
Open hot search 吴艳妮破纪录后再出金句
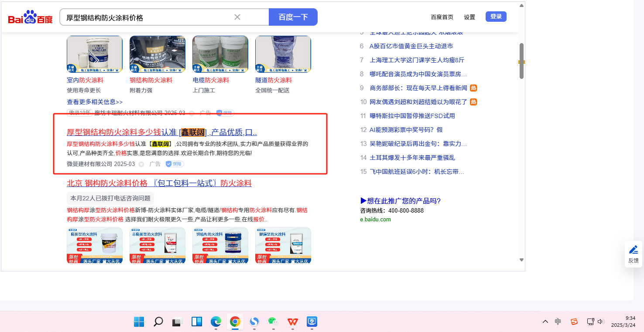tap(418, 144)
